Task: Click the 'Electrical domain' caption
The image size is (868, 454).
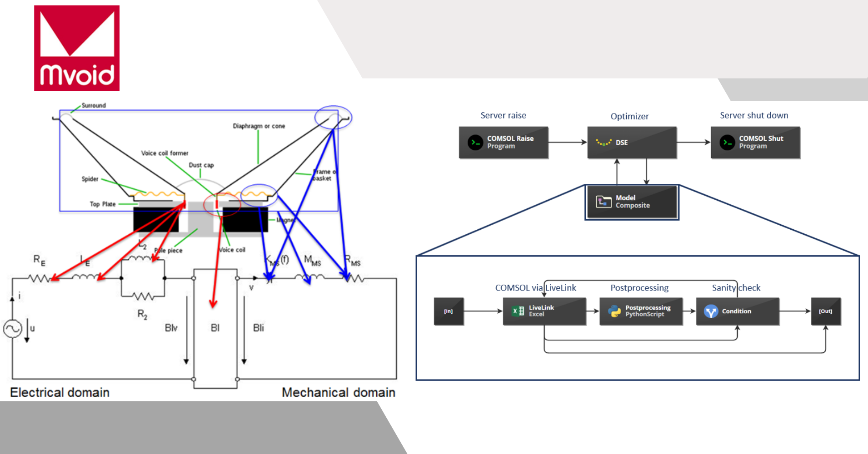Action: (x=60, y=392)
